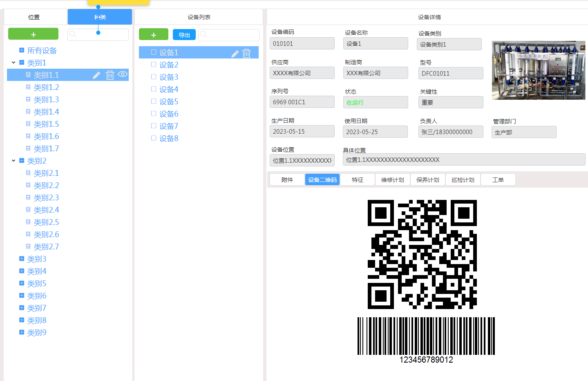Click the node icon beside 类别2.1
The image size is (588, 381).
(x=28, y=173)
